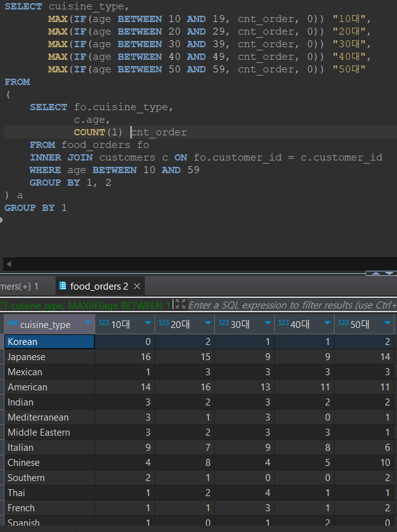This screenshot has height=532, width=397.
Task: Click the 20대 numeric type icon
Action: pos(164,322)
